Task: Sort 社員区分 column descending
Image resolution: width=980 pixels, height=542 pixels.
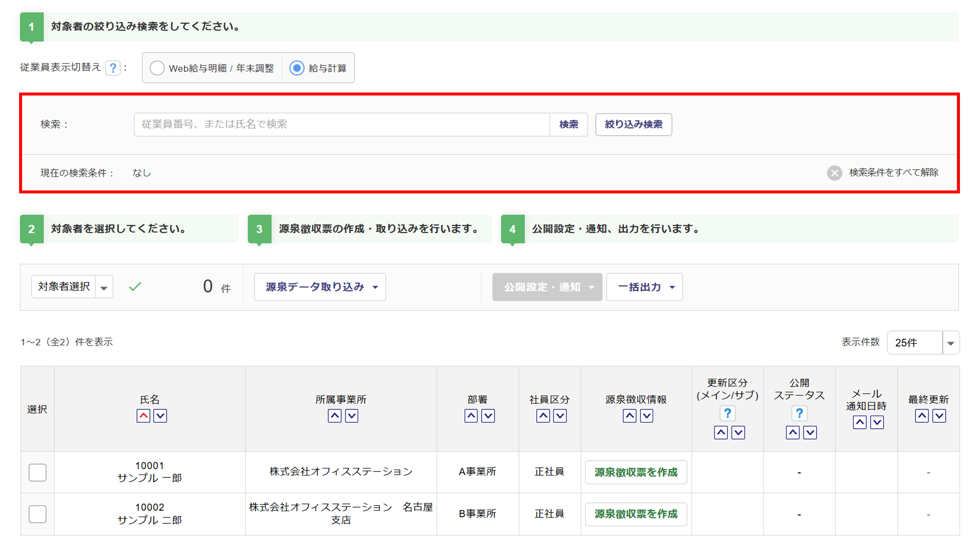Action: tap(560, 416)
